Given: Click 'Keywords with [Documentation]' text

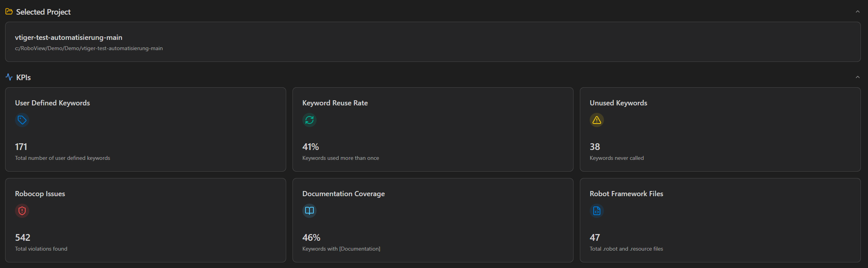Looking at the screenshot, I should pyautogui.click(x=341, y=249).
